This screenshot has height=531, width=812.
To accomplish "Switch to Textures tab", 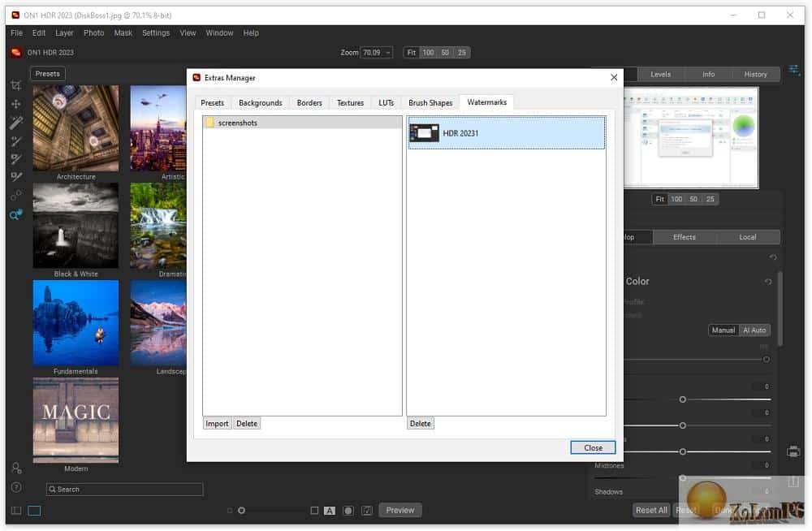I will tap(351, 102).
